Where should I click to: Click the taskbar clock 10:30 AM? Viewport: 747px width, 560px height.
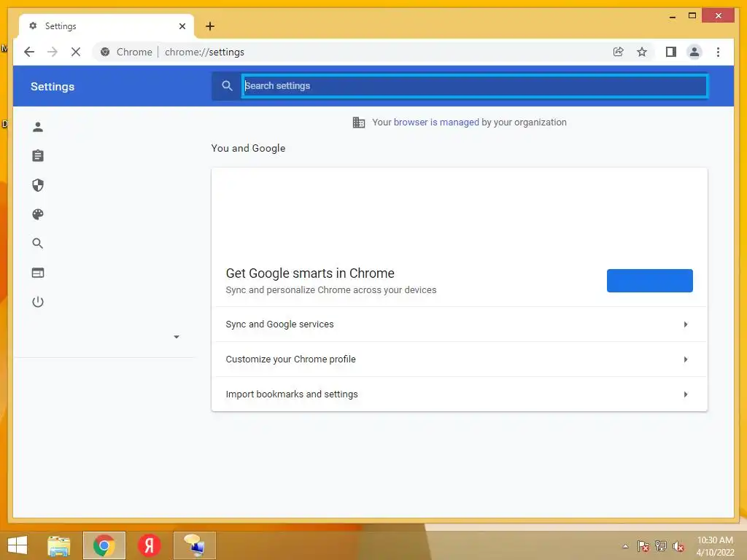(715, 540)
